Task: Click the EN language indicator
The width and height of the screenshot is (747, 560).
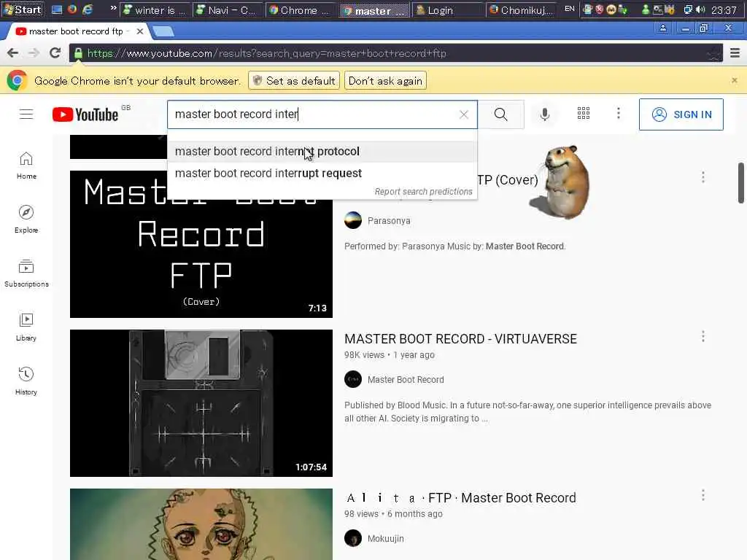Action: [569, 9]
